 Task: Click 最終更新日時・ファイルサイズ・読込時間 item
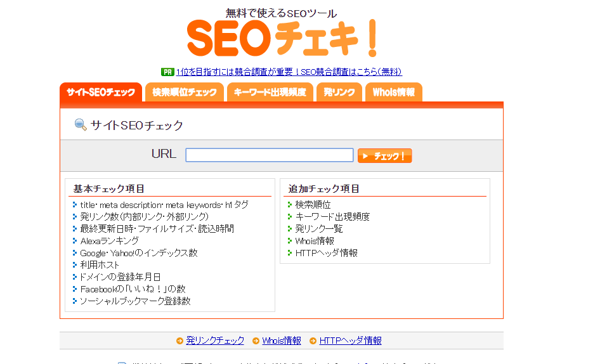point(157,229)
